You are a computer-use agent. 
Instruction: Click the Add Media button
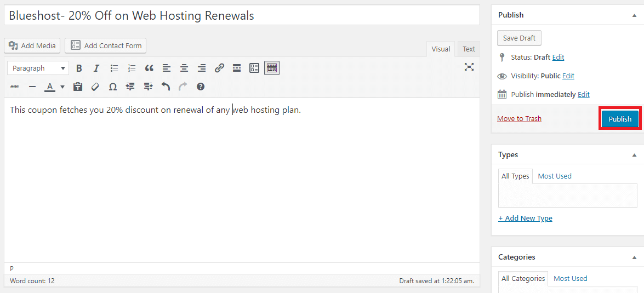tap(32, 45)
